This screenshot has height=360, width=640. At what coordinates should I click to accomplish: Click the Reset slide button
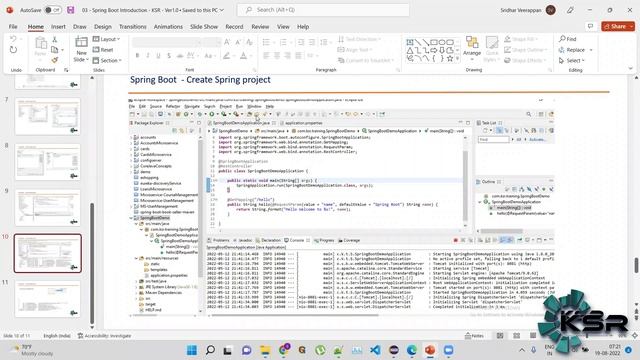click(x=103, y=50)
